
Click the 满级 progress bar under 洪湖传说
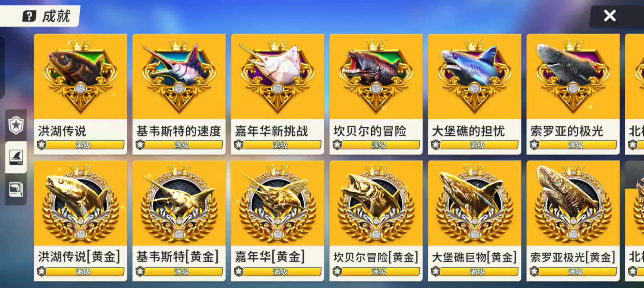pyautogui.click(x=83, y=145)
